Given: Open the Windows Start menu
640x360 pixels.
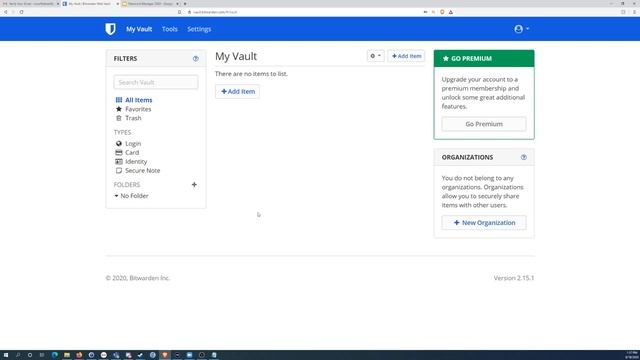Looking at the screenshot, I should (x=6, y=355).
